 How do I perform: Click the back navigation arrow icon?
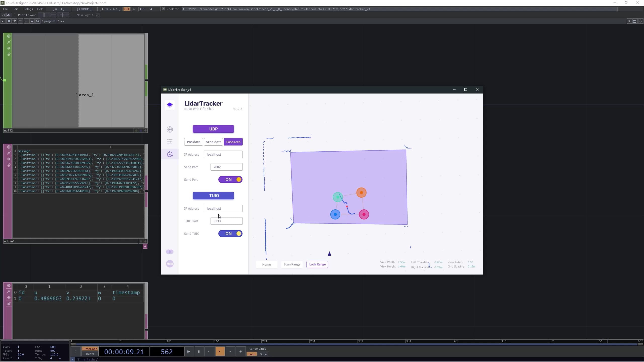14,21
